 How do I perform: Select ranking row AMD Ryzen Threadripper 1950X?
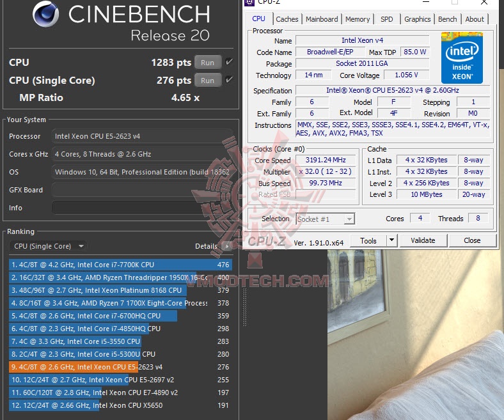click(120, 277)
